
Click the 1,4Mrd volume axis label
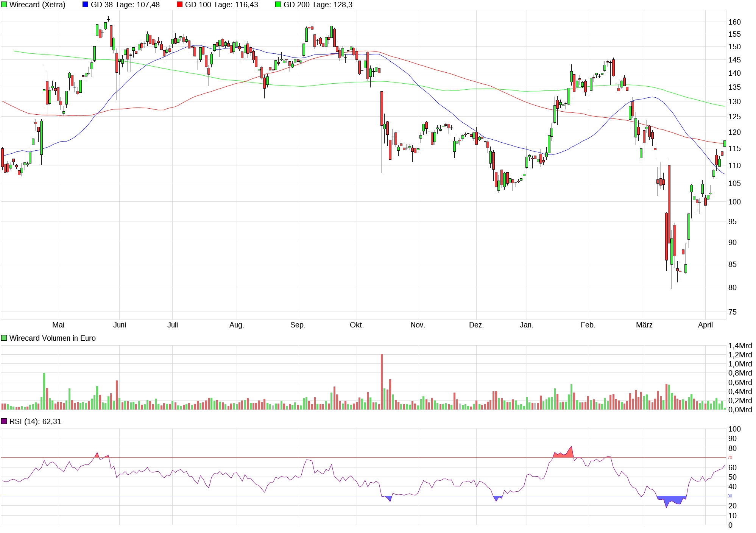(740, 346)
